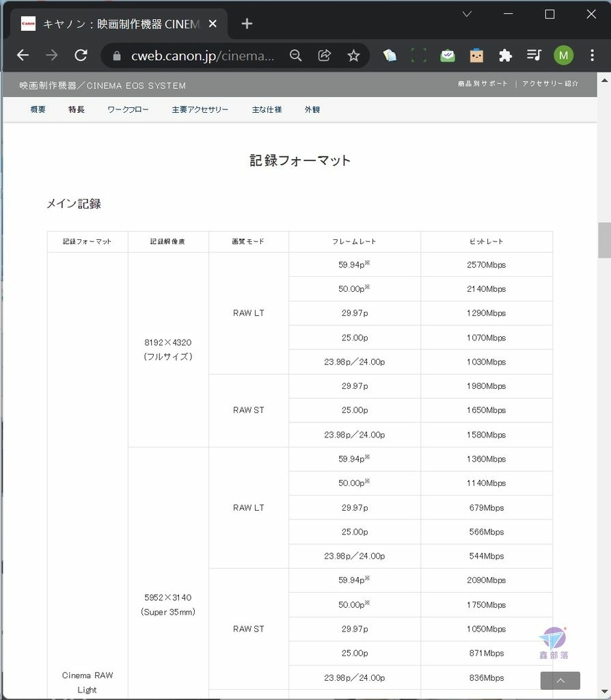Viewport: 611px width, 700px height.
Task: Click the 記録解像度 column header
Action: (x=168, y=241)
